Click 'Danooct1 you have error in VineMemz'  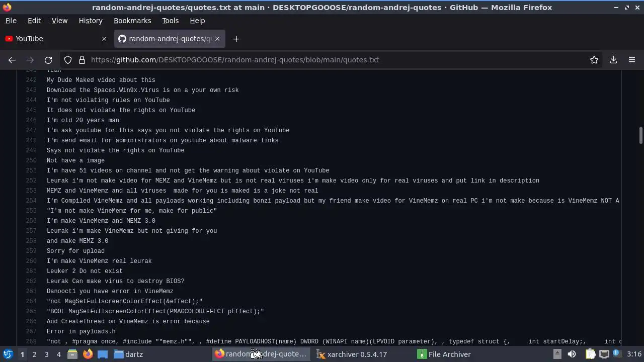[110, 291]
